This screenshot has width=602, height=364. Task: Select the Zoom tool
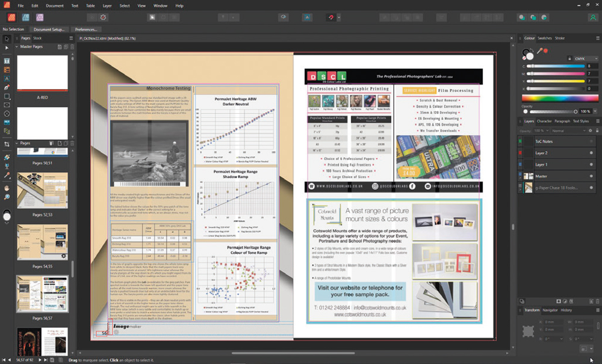point(7,197)
